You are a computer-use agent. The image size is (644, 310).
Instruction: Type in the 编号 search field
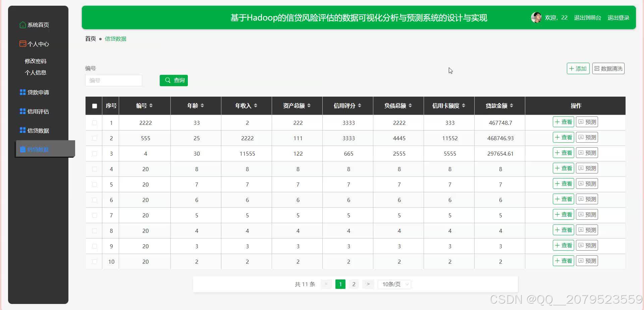[114, 80]
